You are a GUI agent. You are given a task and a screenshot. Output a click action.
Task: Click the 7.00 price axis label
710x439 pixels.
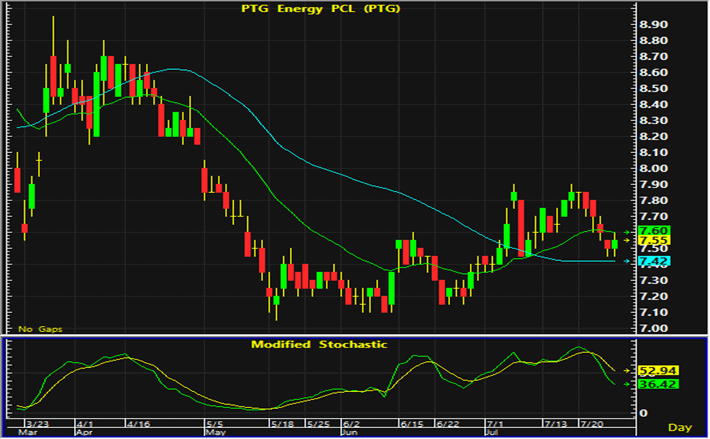pos(653,328)
